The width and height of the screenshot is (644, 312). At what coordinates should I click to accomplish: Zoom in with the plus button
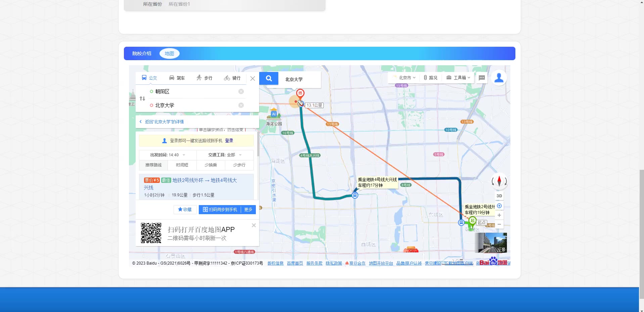tap(499, 215)
